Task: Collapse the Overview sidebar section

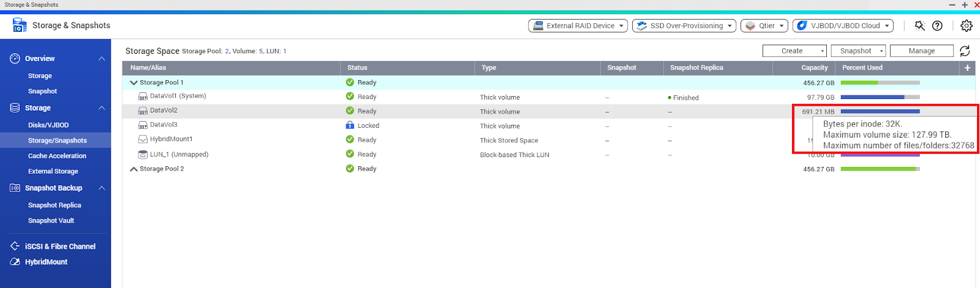Action: click(102, 59)
